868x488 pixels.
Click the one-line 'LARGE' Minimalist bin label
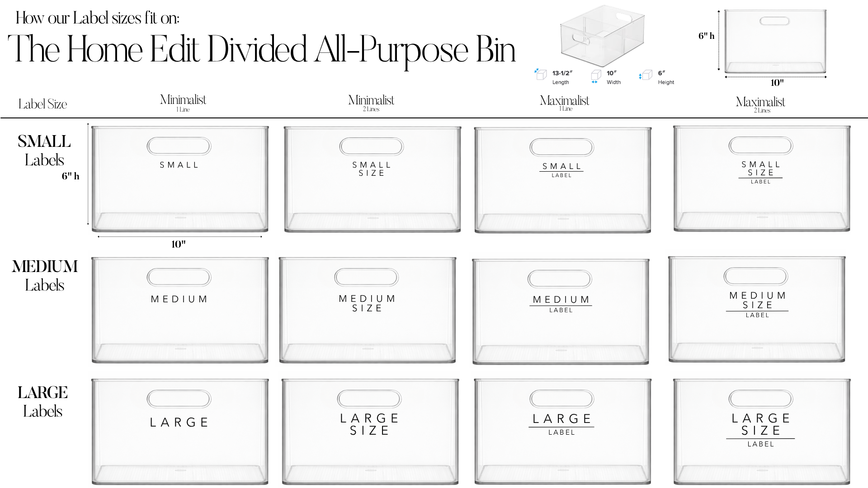pos(179,422)
